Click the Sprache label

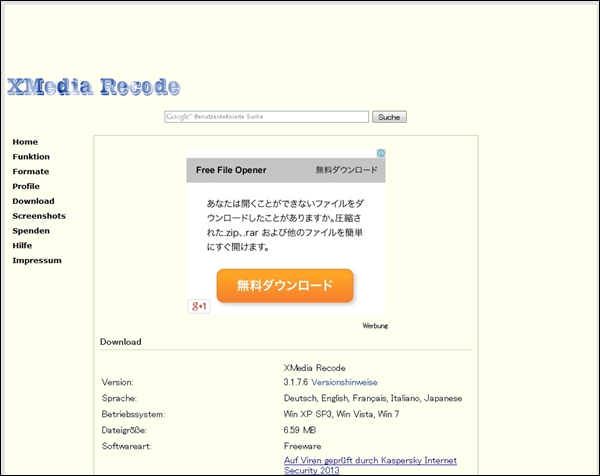point(119,398)
